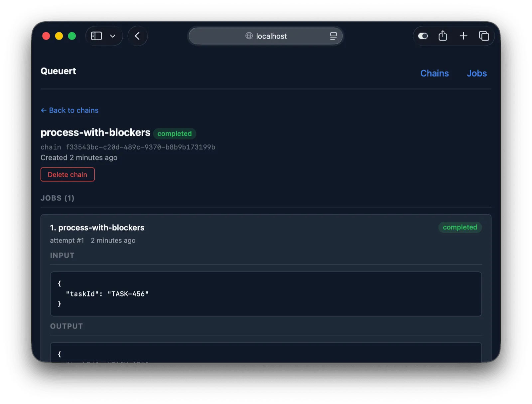Click the JOBS (1) section heading
Viewport: 532px width, 404px height.
pos(57,198)
